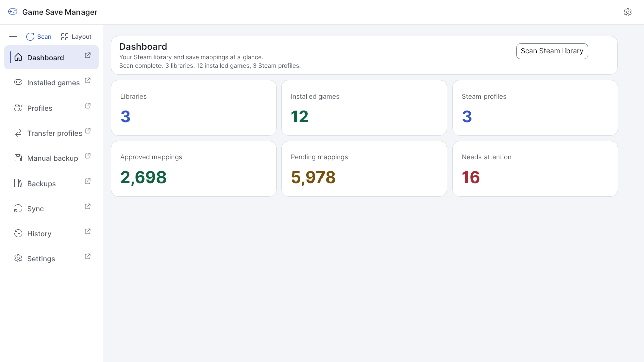Click the gamepad logo icon in header
Screen dimensions: 644x362
(x=13, y=12)
